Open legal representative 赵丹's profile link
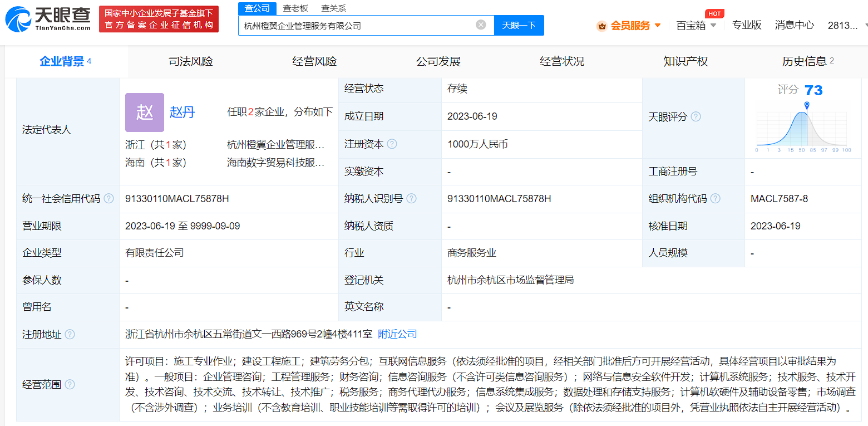 tap(183, 112)
